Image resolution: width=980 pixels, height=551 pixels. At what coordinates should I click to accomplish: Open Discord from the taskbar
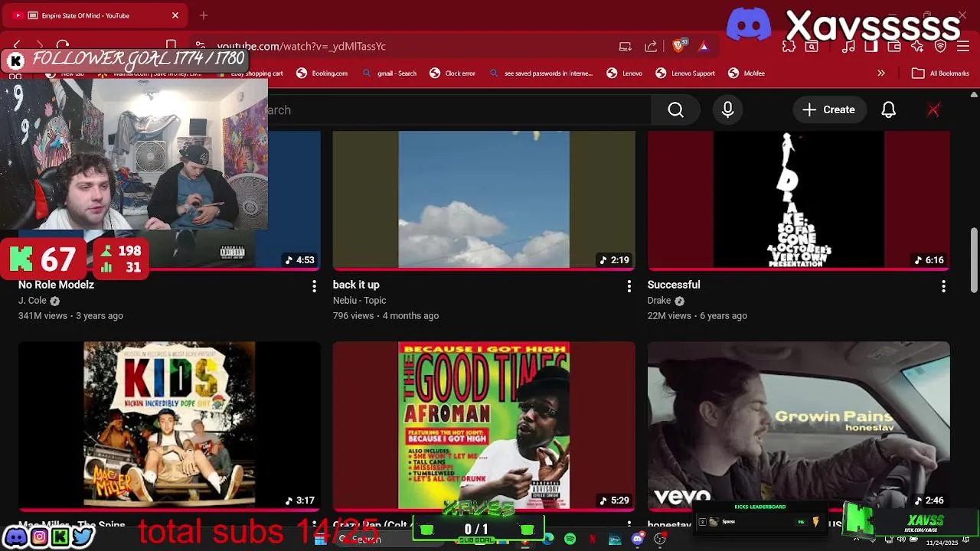pos(637,540)
